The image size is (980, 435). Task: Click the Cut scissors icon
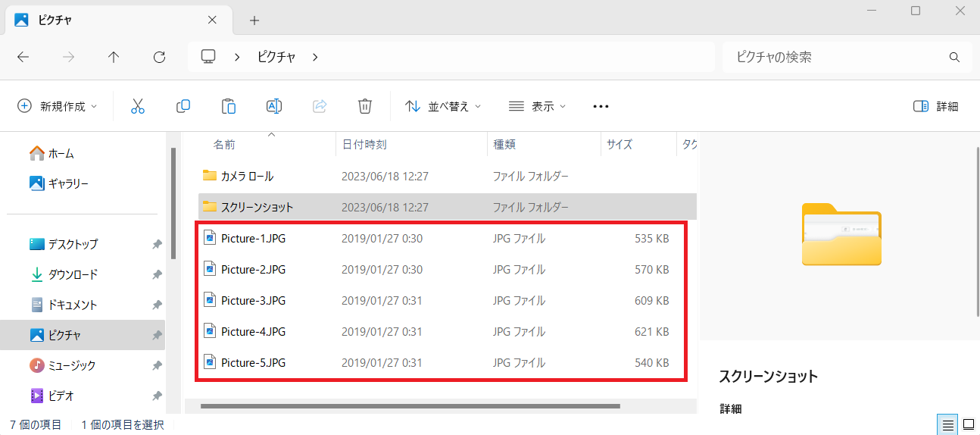click(x=137, y=106)
